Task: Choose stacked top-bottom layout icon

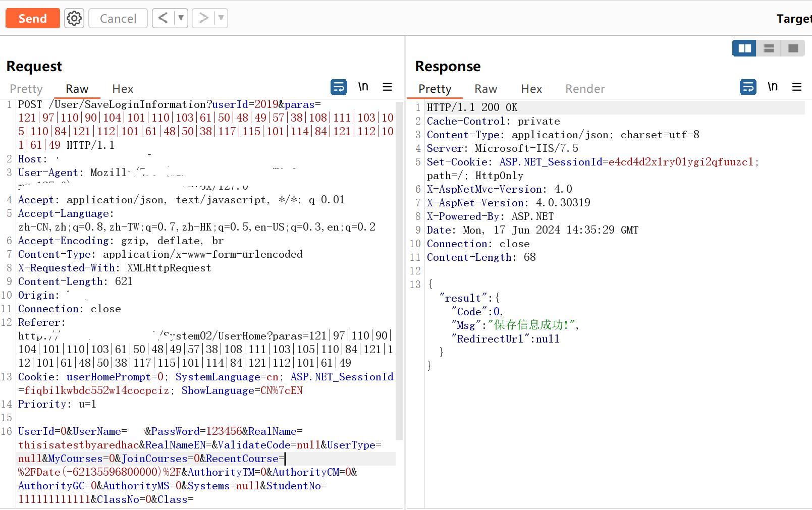Action: tap(769, 48)
